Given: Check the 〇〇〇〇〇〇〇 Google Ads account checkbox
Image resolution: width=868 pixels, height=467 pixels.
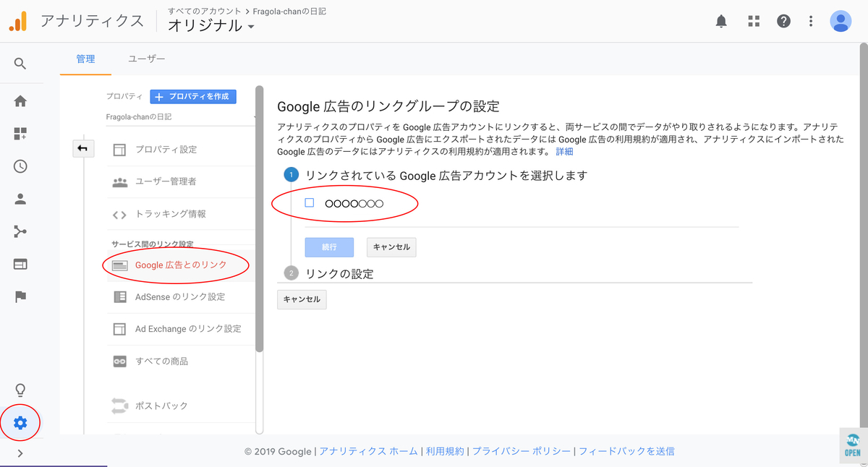Looking at the screenshot, I should 309,203.
